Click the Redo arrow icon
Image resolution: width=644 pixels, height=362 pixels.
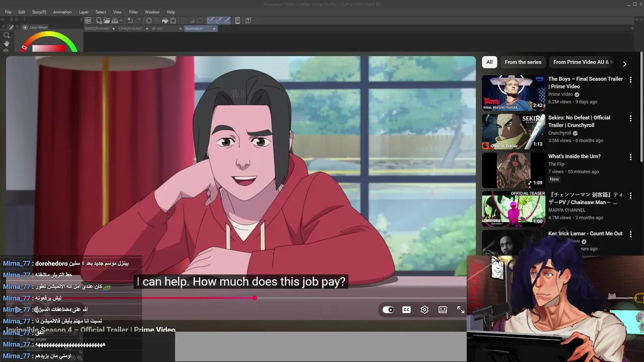[138, 21]
